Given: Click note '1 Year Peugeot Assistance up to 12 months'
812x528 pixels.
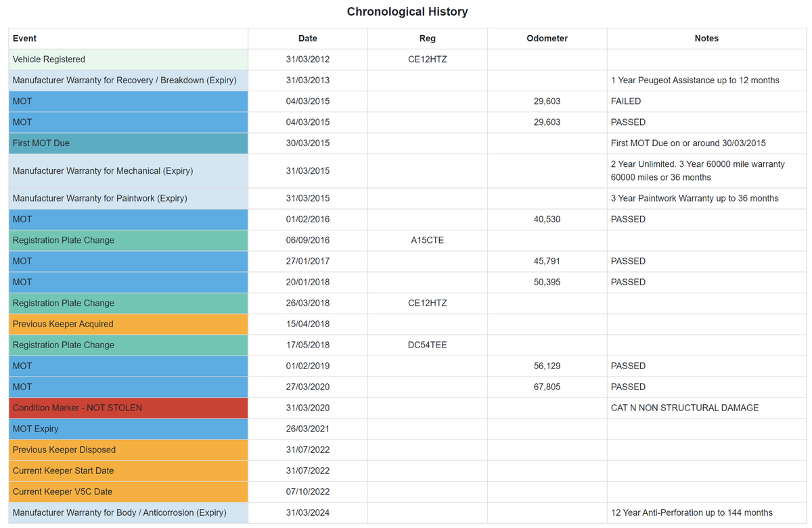Looking at the screenshot, I should point(695,80).
